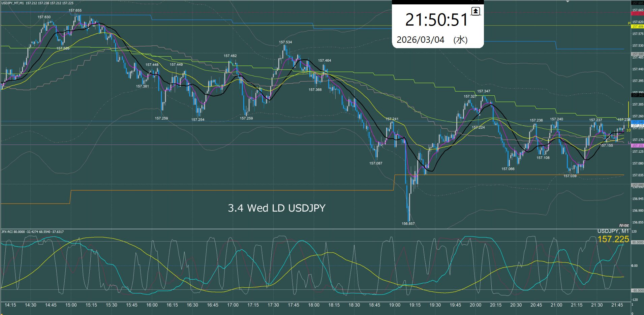Click the pink 157.151 price tag
This screenshot has width=644, height=315.
pos(637,146)
